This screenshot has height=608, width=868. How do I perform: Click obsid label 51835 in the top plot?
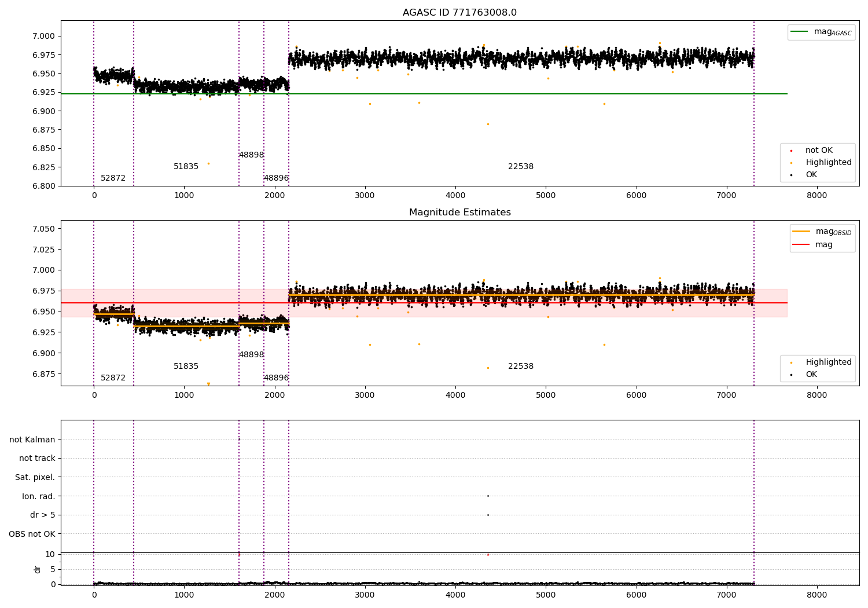[x=186, y=167]
